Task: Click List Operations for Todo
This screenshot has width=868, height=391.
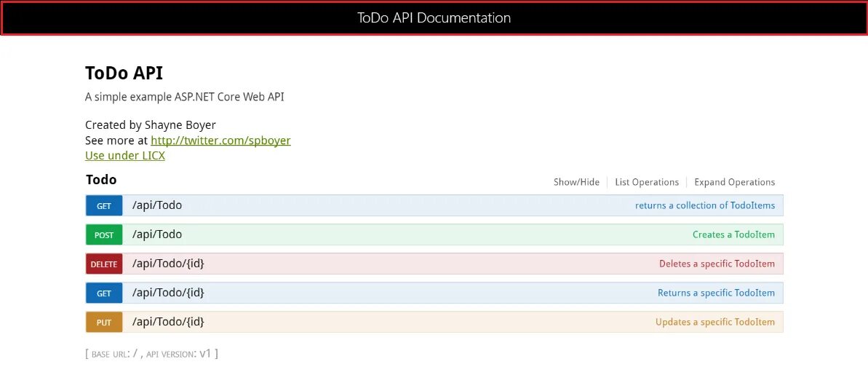Action: click(x=647, y=182)
